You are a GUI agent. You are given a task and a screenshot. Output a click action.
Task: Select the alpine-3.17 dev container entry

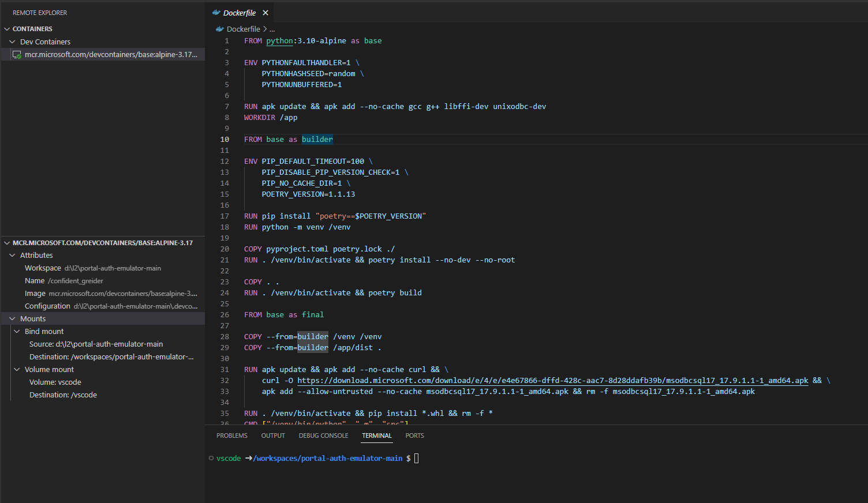111,54
